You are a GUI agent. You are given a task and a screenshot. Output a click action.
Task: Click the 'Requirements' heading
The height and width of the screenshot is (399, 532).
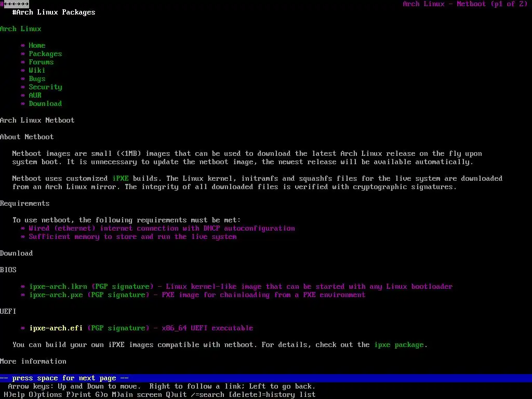pyautogui.click(x=25, y=203)
